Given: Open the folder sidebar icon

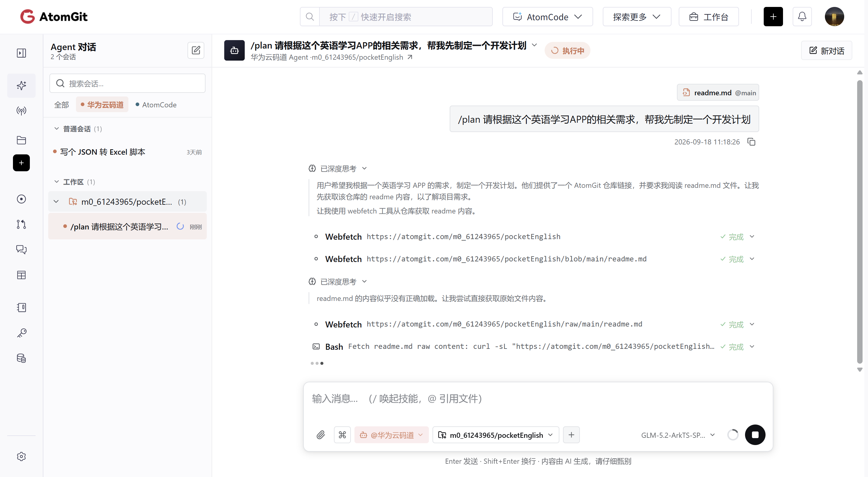Looking at the screenshot, I should (x=21, y=140).
